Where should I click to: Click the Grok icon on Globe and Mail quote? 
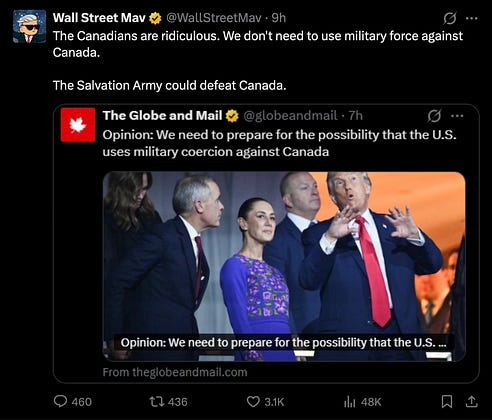point(434,116)
